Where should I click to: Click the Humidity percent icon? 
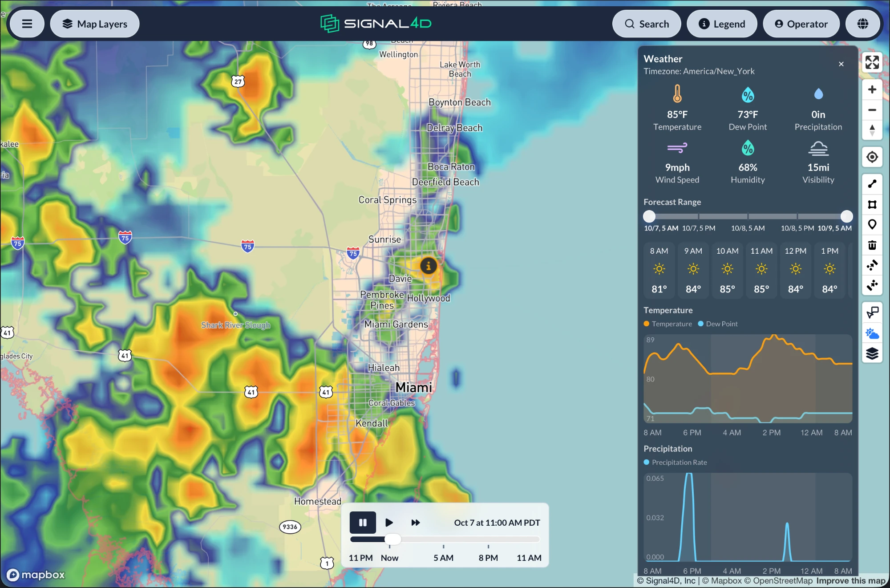(748, 148)
